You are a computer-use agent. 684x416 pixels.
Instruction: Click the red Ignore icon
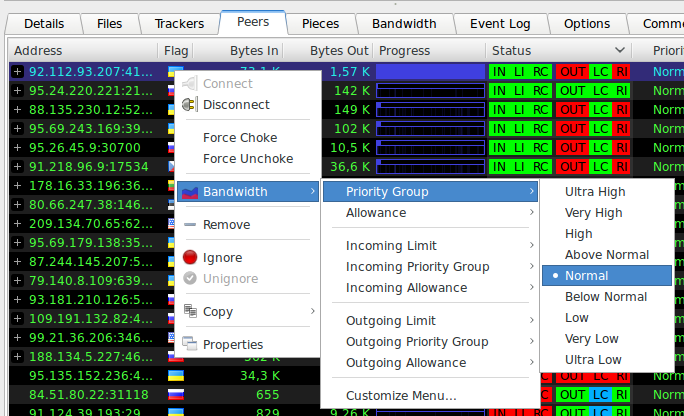tap(190, 257)
